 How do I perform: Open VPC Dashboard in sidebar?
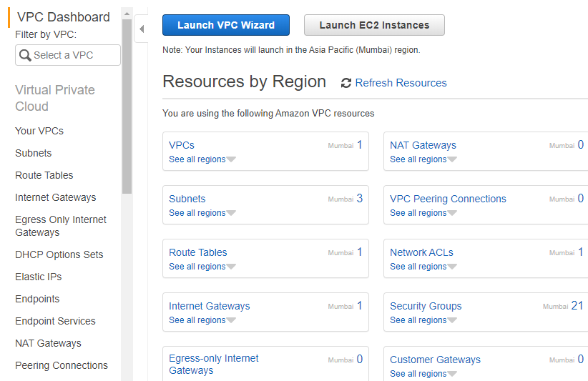click(64, 17)
